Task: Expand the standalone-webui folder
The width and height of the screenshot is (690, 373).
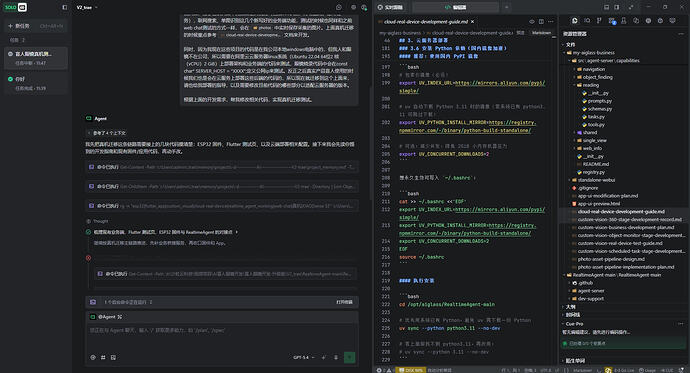Action: pos(592,180)
